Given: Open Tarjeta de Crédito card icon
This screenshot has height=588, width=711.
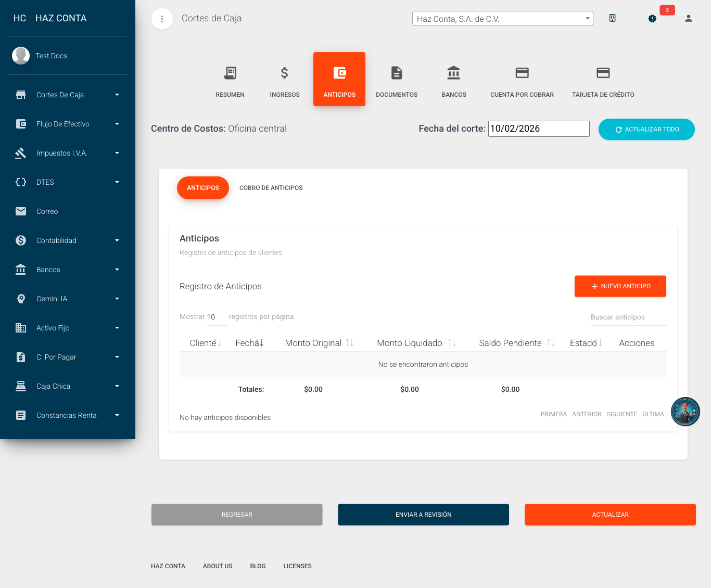Looking at the screenshot, I should [x=603, y=79].
